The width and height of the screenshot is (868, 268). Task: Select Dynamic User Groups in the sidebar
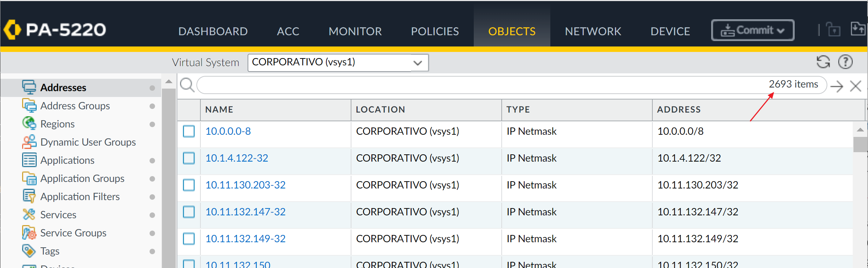[x=88, y=142]
